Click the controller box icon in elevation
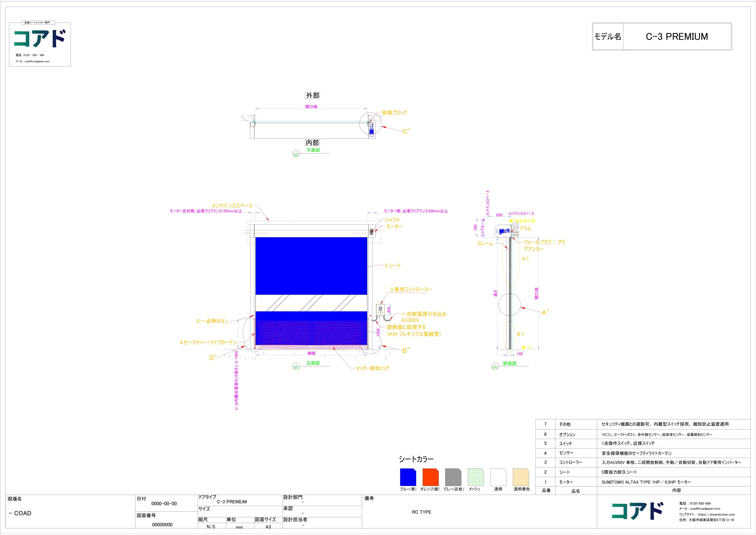The height and width of the screenshot is (535, 756). pyautogui.click(x=381, y=310)
